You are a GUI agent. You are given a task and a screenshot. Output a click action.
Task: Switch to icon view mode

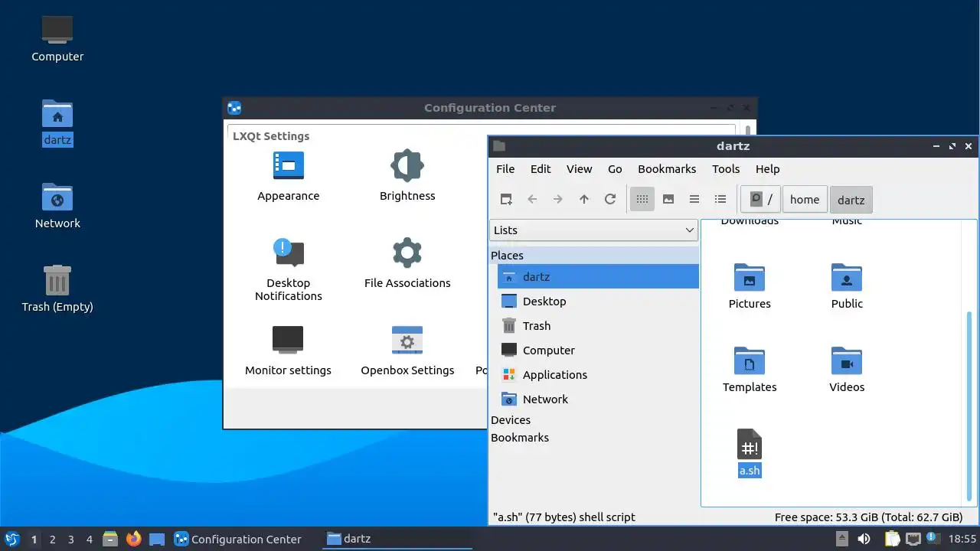point(642,199)
